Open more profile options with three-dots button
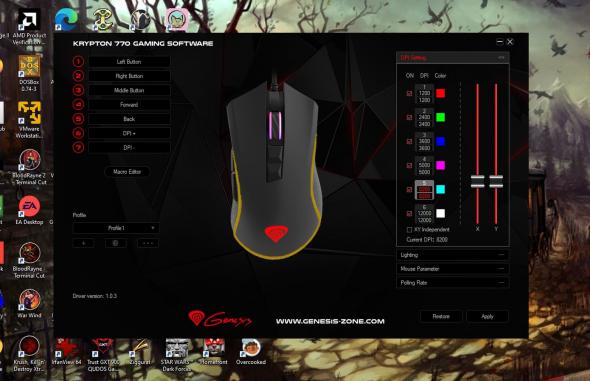The height and width of the screenshot is (381, 590). click(148, 243)
